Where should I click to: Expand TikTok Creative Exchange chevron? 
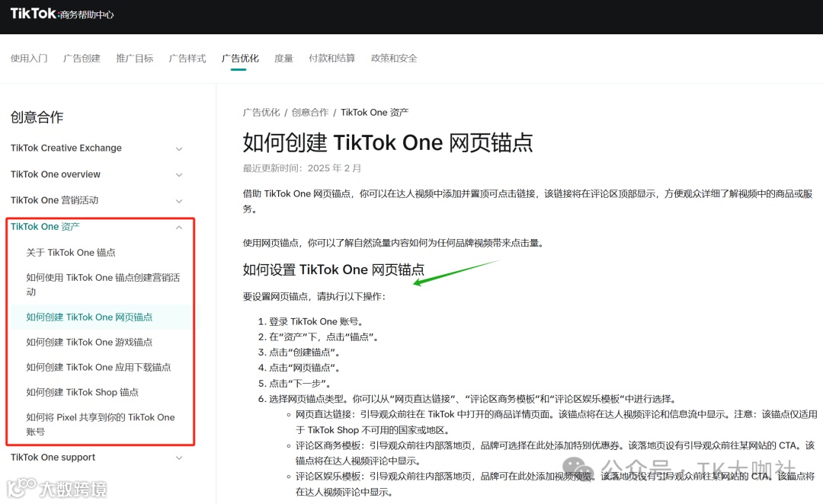179,149
